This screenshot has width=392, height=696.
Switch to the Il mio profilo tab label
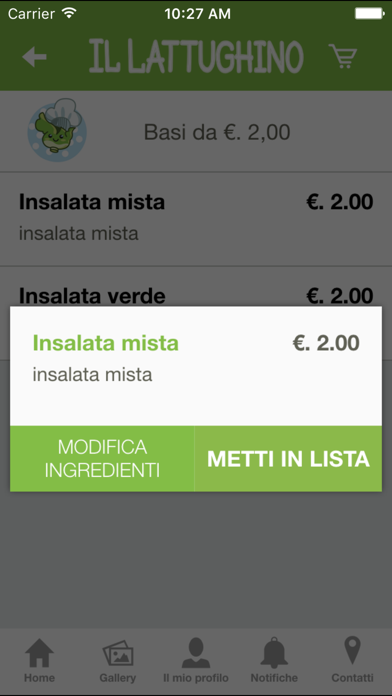tap(196, 678)
